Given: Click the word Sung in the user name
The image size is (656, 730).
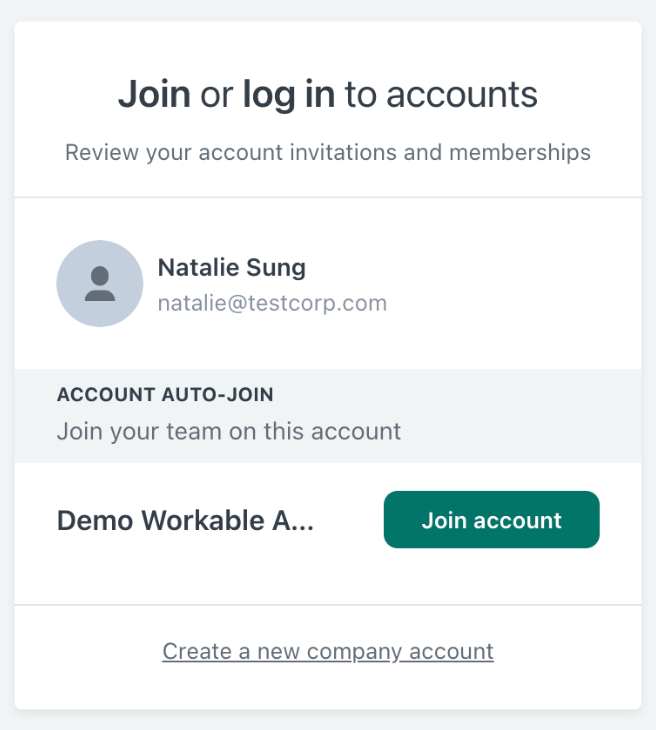Looking at the screenshot, I should tap(276, 268).
